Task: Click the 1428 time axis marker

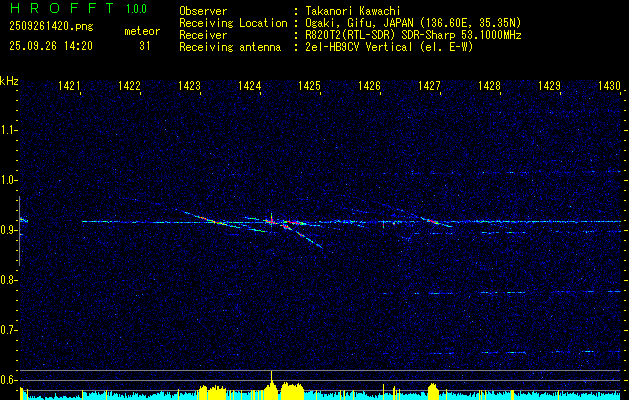Action: [489, 86]
